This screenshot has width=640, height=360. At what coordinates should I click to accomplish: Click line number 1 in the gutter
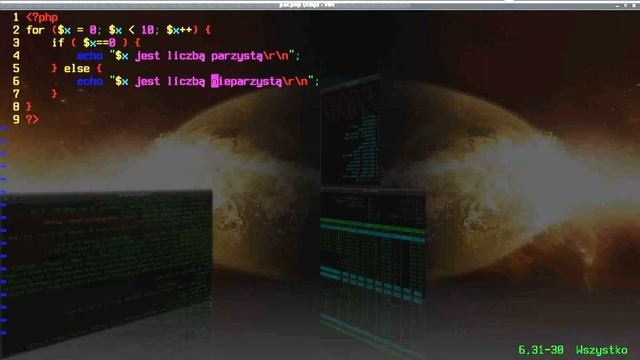[x=16, y=18]
